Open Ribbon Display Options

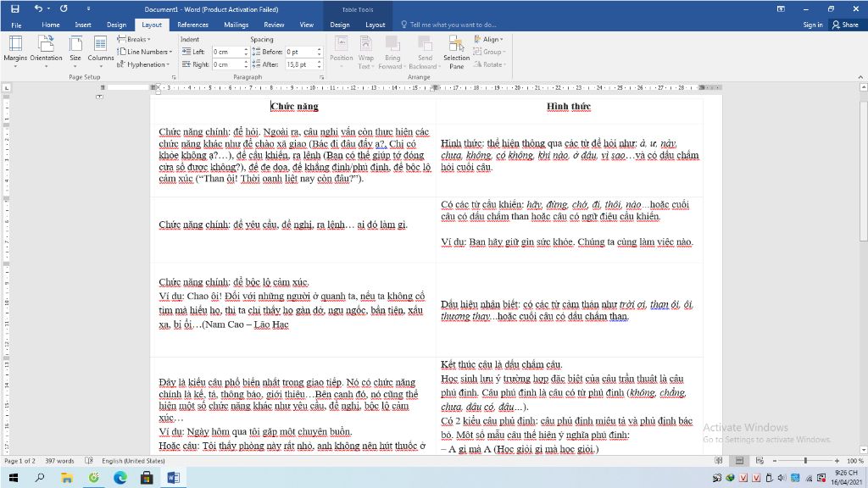coord(781,8)
